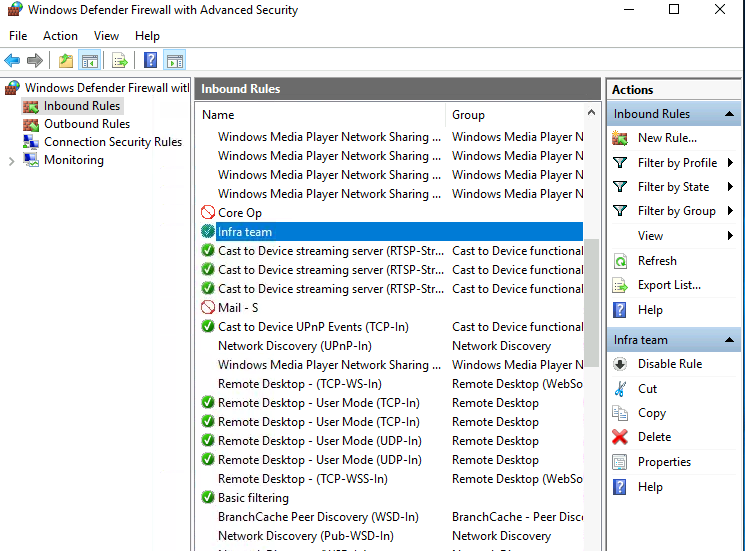
Task: Click the Properties icon in Actions
Action: 620,462
